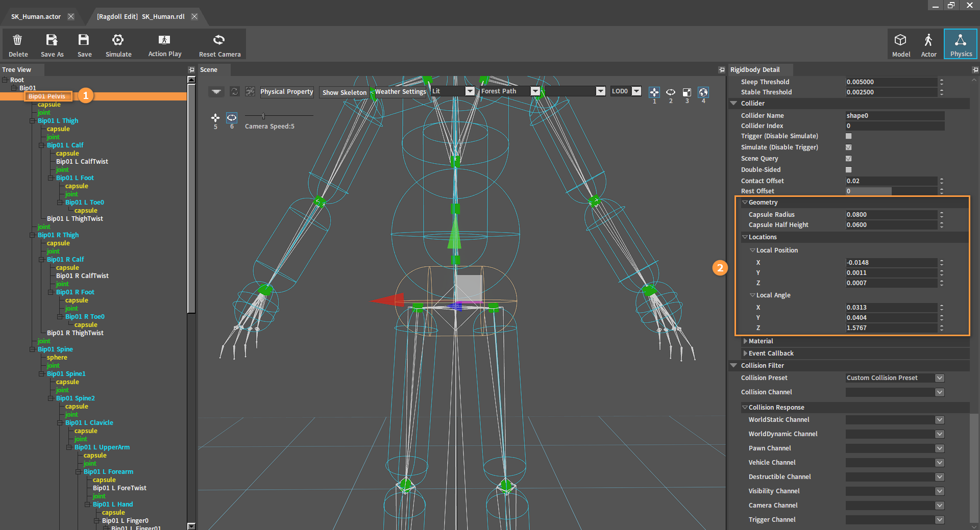This screenshot has height=530, width=980.
Task: Close the Ragdoll Edit SK_Human.rdl tab
Action: 194,16
